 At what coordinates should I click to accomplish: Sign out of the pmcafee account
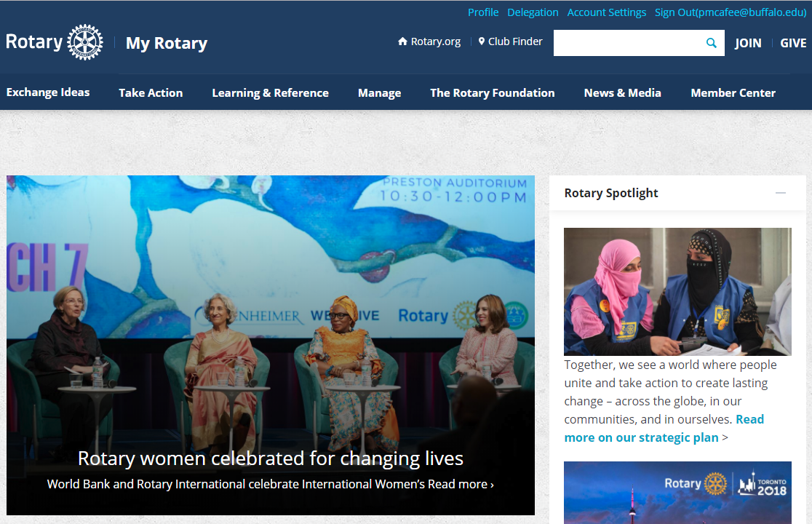730,12
